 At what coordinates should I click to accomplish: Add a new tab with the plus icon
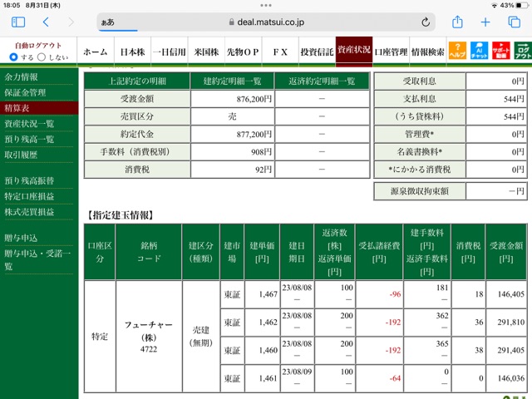pyautogui.click(x=485, y=22)
